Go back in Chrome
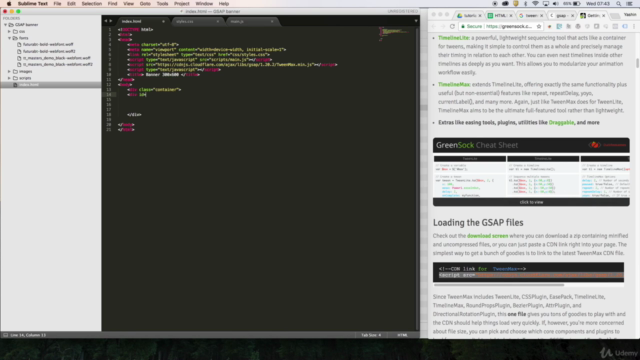The width and height of the screenshot is (640, 360). 434,27
